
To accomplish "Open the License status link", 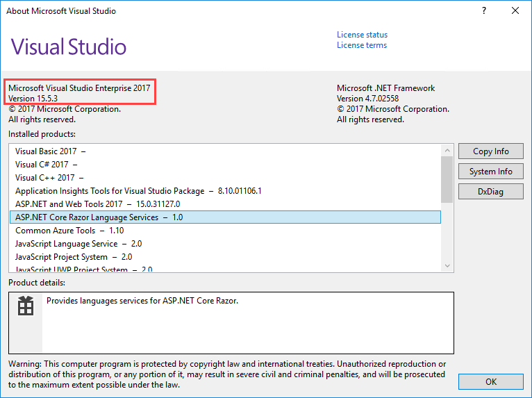I will coord(362,35).
